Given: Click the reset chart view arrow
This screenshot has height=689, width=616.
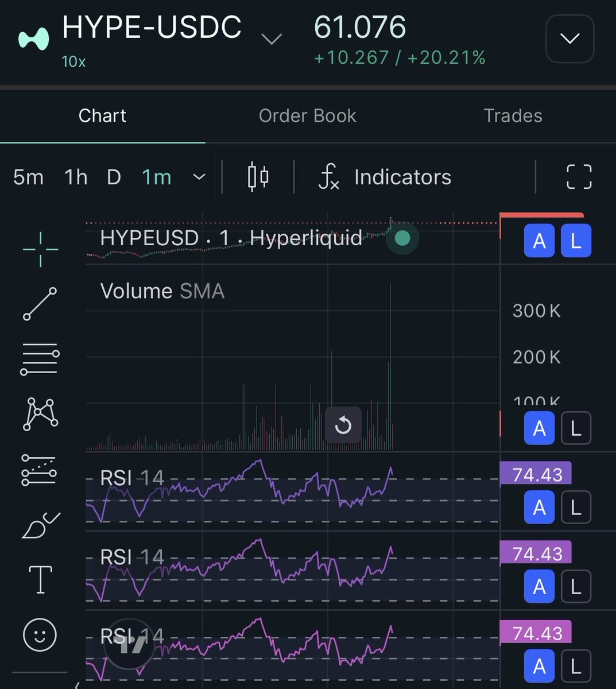Looking at the screenshot, I should tap(343, 425).
